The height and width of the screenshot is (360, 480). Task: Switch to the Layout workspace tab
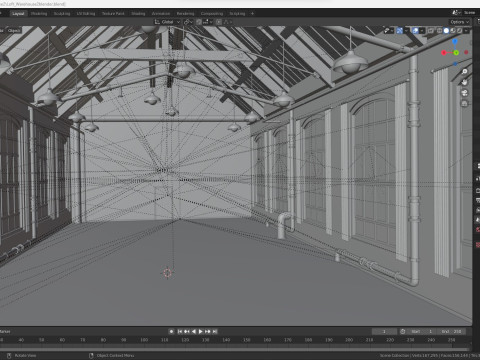point(18,14)
